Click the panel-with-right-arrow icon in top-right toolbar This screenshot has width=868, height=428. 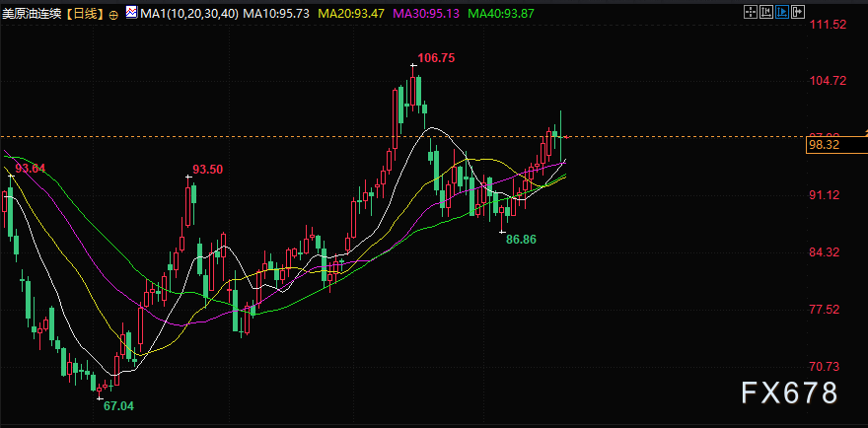click(x=798, y=12)
